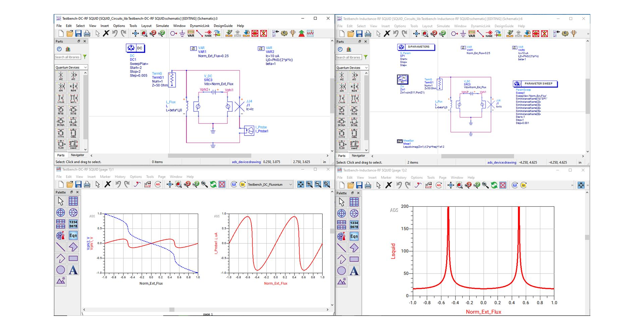The height and width of the screenshot is (330, 644).
Task: Insert 1234 5678 listing in Inductance display palette
Action: (354, 225)
